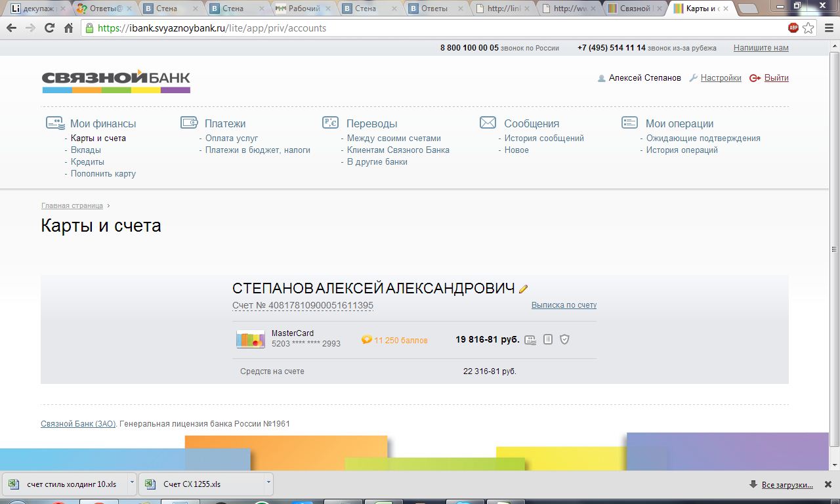Click the red logout icon beside Выйти
This screenshot has height=504, width=840.
[755, 77]
